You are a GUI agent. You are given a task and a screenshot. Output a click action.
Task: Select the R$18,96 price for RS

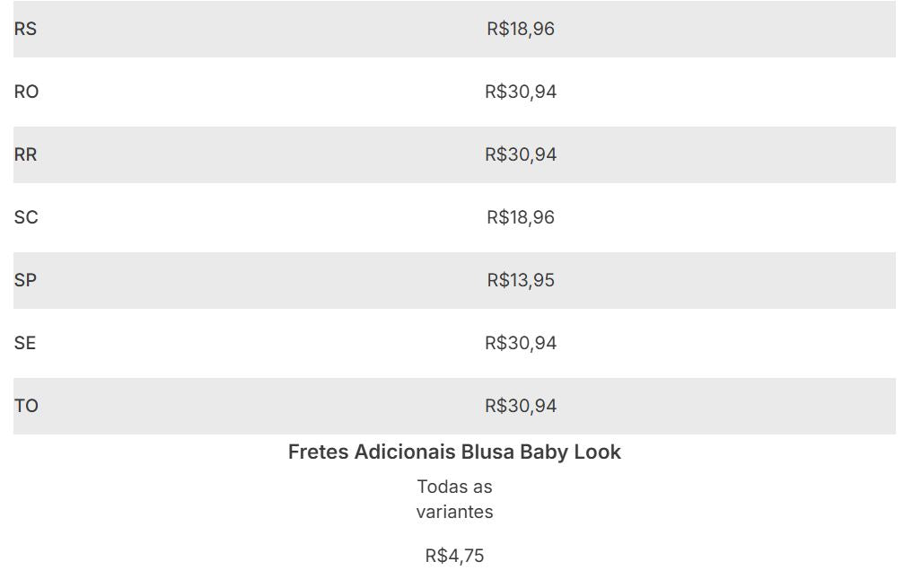point(521,29)
